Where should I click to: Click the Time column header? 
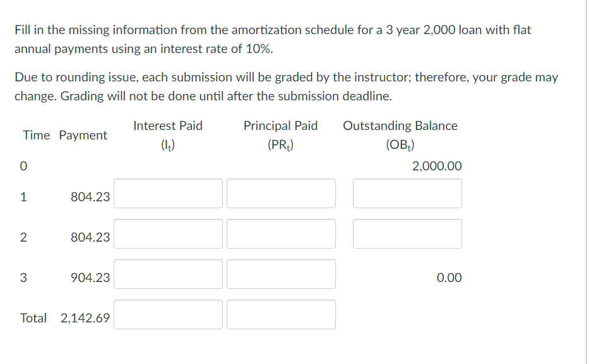tap(36, 135)
